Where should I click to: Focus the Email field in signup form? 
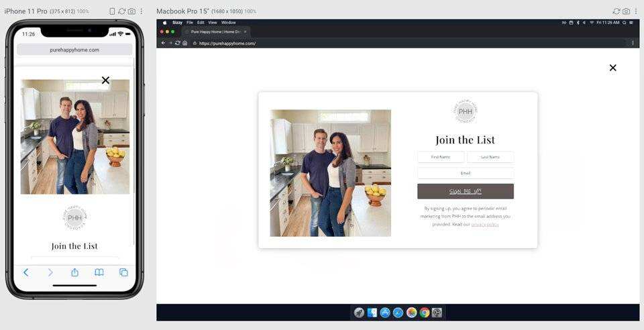tap(466, 173)
